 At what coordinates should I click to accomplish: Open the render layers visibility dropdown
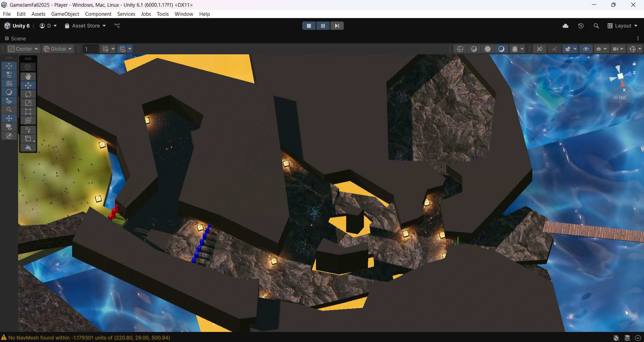point(601,49)
